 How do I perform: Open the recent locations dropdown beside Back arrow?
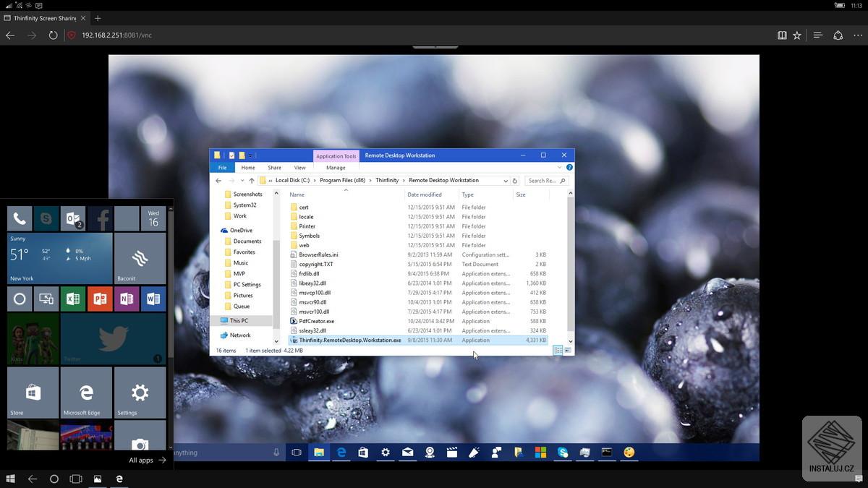pos(242,181)
